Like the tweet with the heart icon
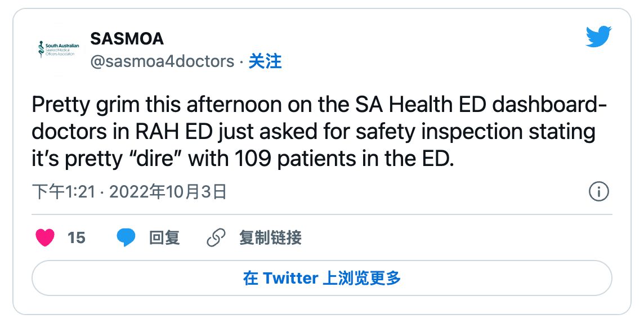 45,238
